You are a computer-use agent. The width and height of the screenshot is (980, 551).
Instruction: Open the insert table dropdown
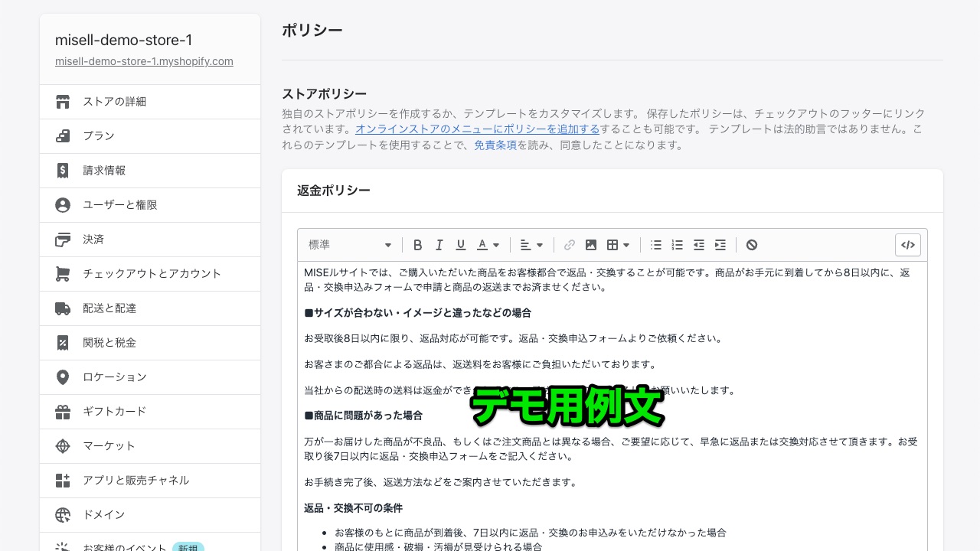618,245
